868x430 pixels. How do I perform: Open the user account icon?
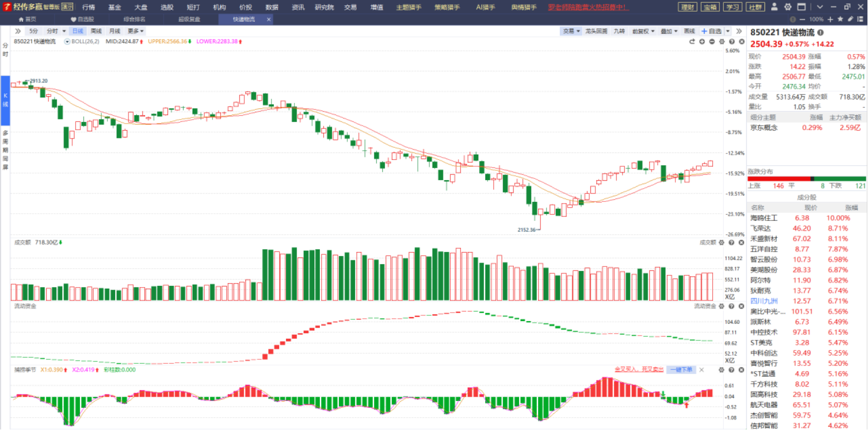coord(775,7)
